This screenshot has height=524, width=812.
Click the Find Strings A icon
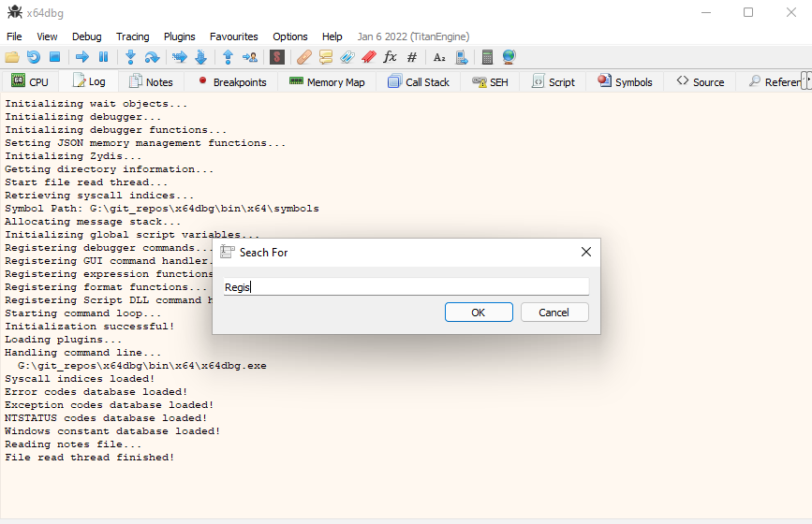[439, 57]
